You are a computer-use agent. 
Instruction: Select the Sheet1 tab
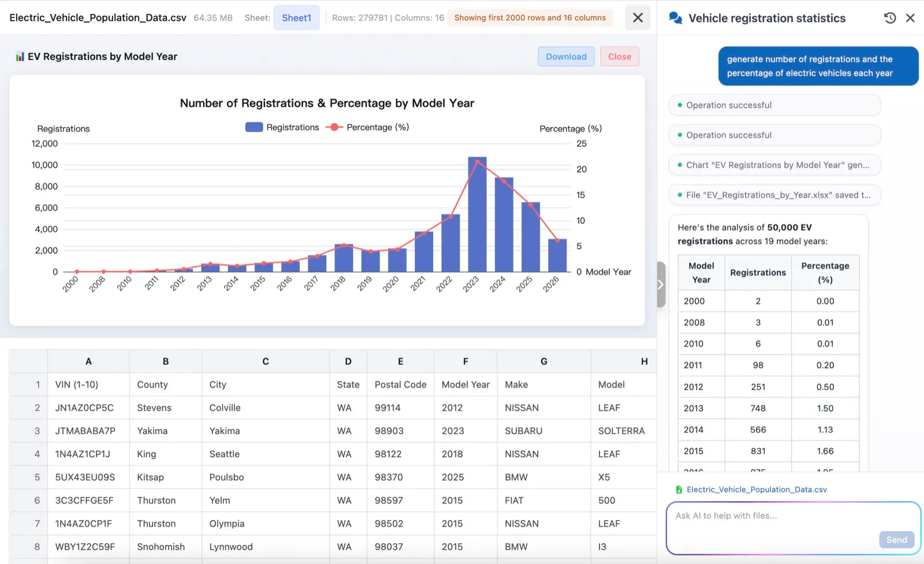[296, 18]
